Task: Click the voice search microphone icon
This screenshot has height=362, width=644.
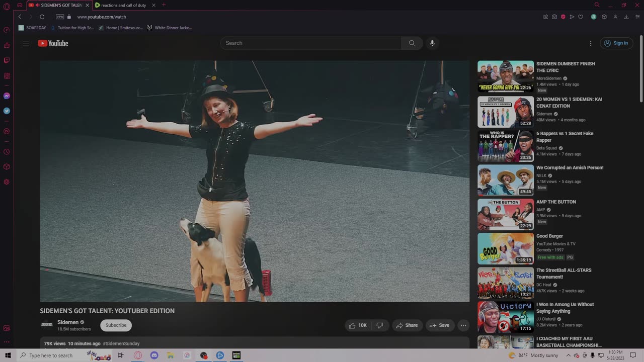Action: (x=432, y=43)
